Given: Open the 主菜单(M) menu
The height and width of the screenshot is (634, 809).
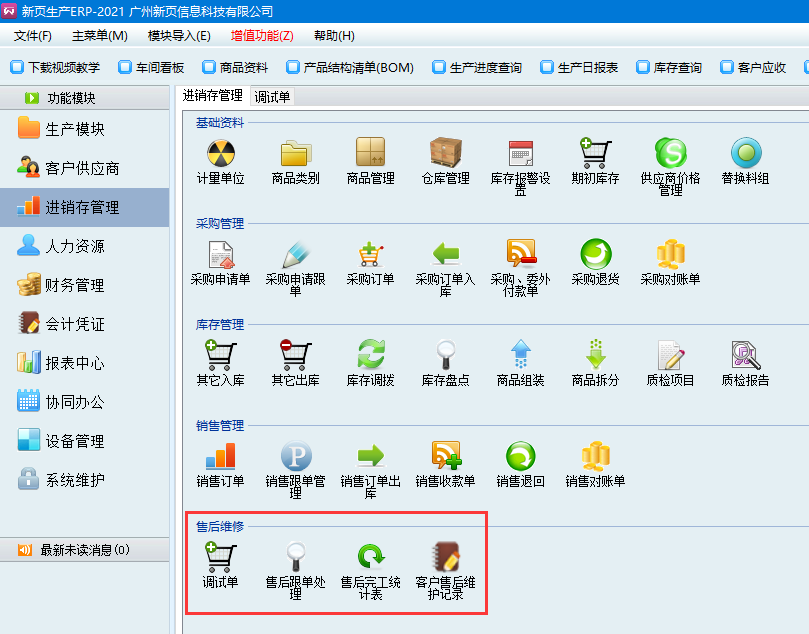Looking at the screenshot, I should pyautogui.click(x=100, y=36).
